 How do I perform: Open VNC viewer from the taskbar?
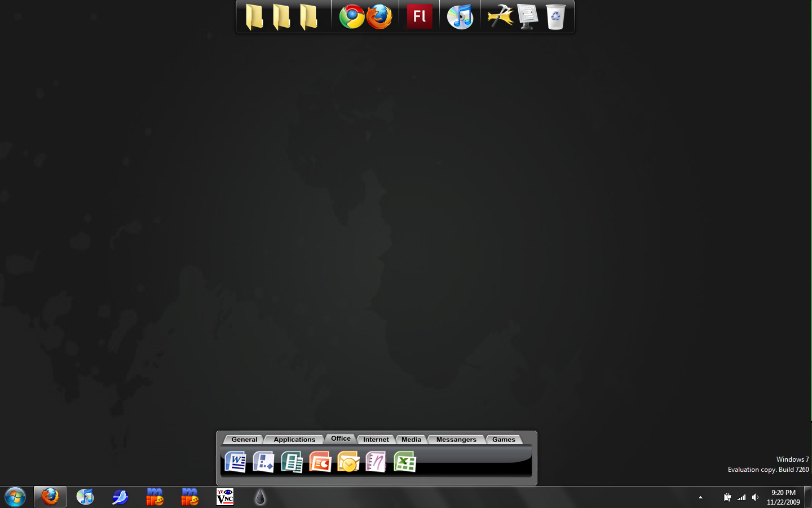click(x=225, y=497)
